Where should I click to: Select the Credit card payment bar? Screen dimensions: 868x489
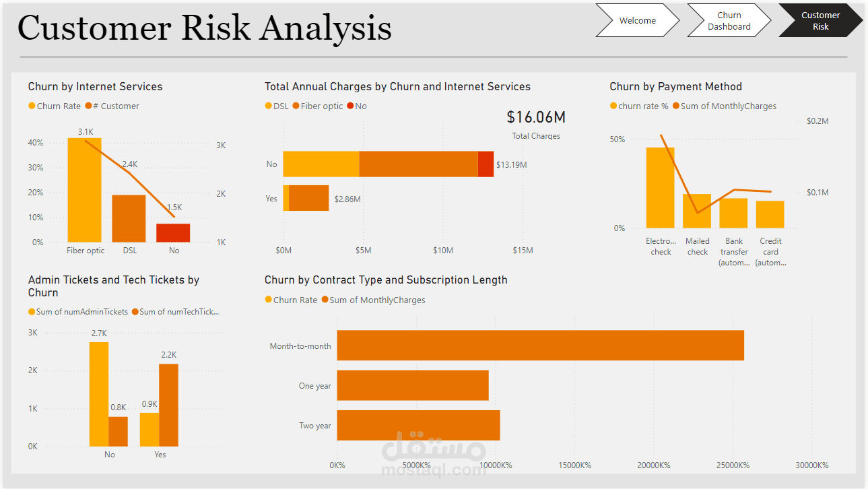770,214
